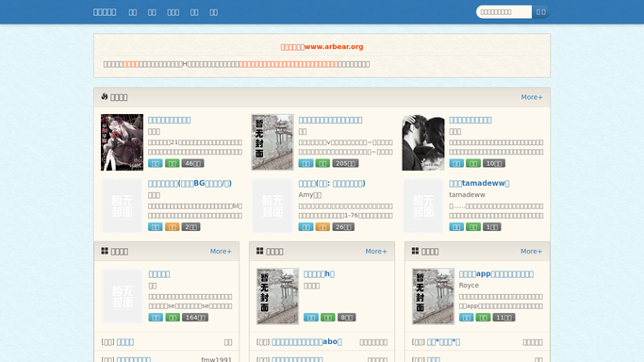Screen dimensions: 644x362
Task: Click the flame icon in the featured section header
Action: point(105,96)
